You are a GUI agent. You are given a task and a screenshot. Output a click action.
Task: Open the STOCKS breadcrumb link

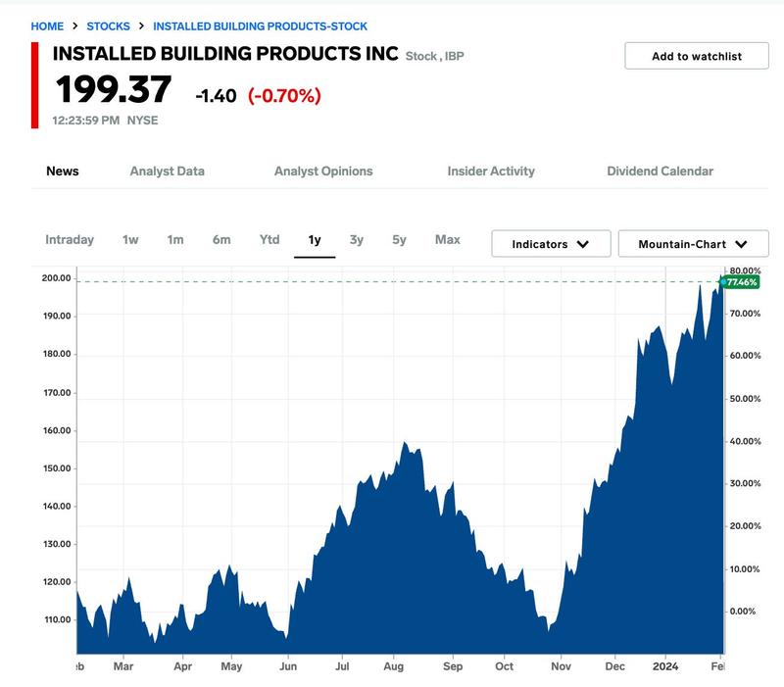(x=108, y=26)
